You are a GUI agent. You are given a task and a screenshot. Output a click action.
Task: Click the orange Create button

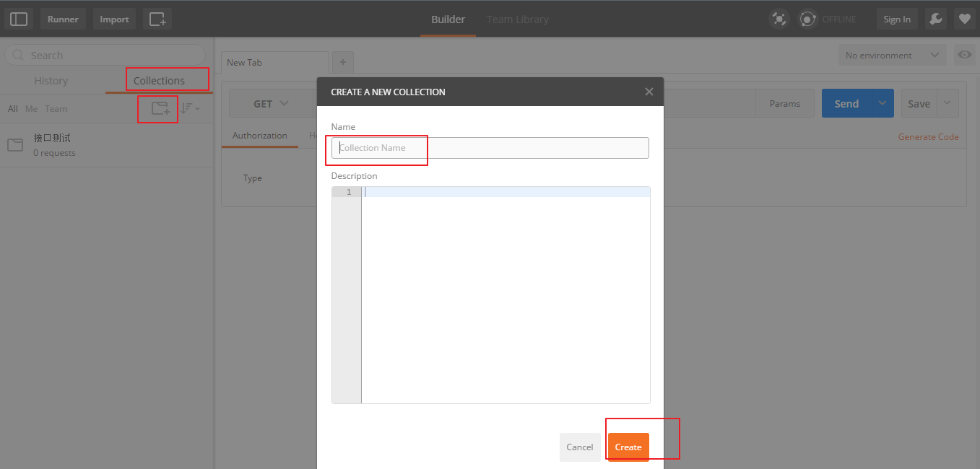coord(628,447)
